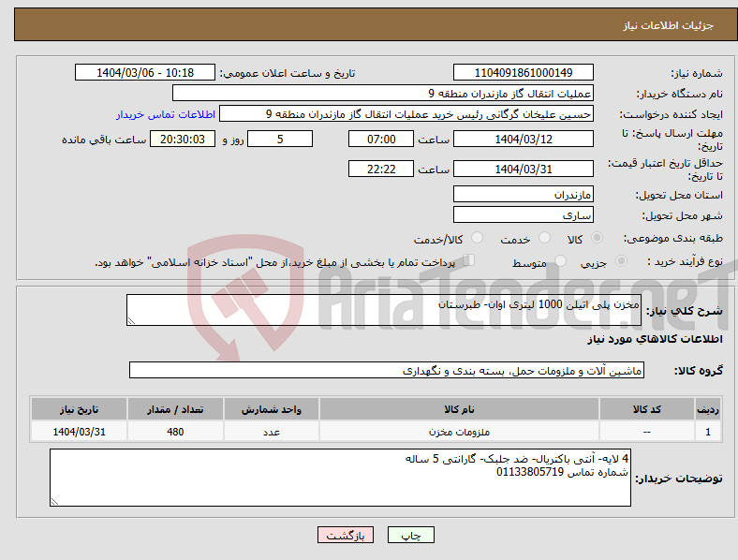Toggle the اسناد خزانه اسلامی payment checkbox
Screen dimensions: 738x560
[469, 260]
